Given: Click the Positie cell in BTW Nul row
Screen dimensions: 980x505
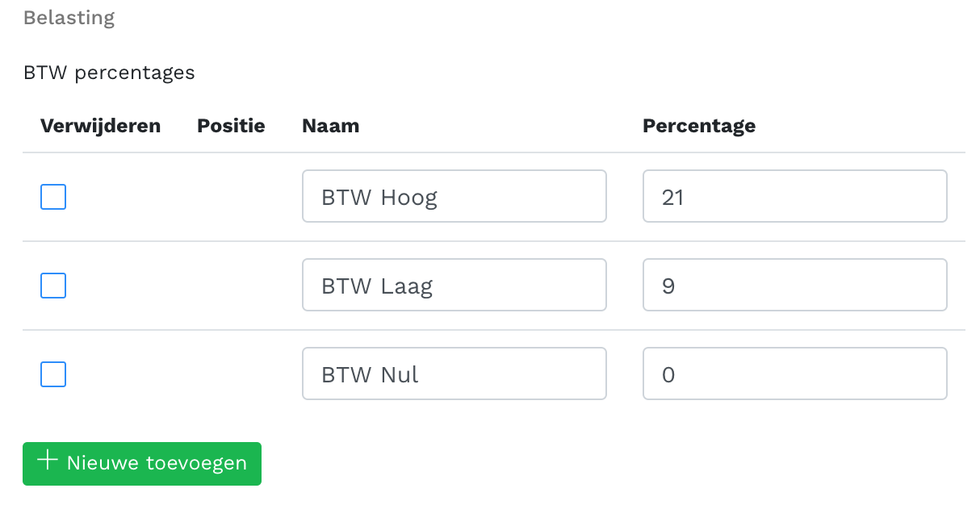Looking at the screenshot, I should (231, 374).
